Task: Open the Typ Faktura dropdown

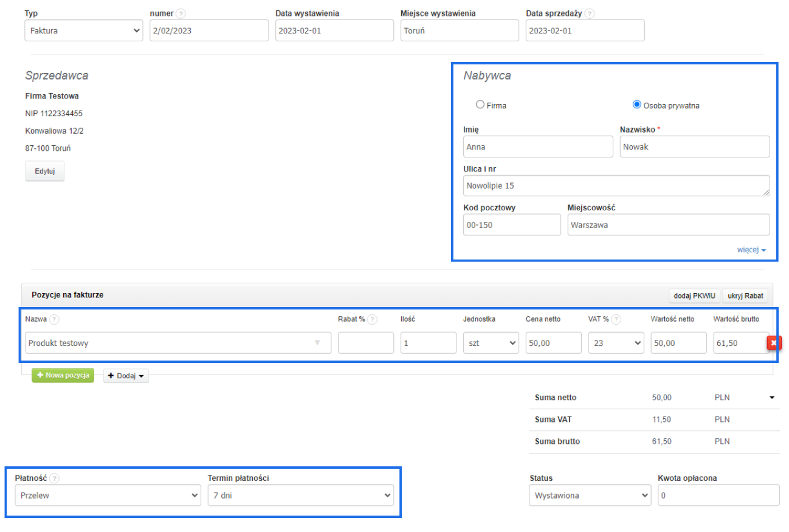Action: (x=84, y=30)
